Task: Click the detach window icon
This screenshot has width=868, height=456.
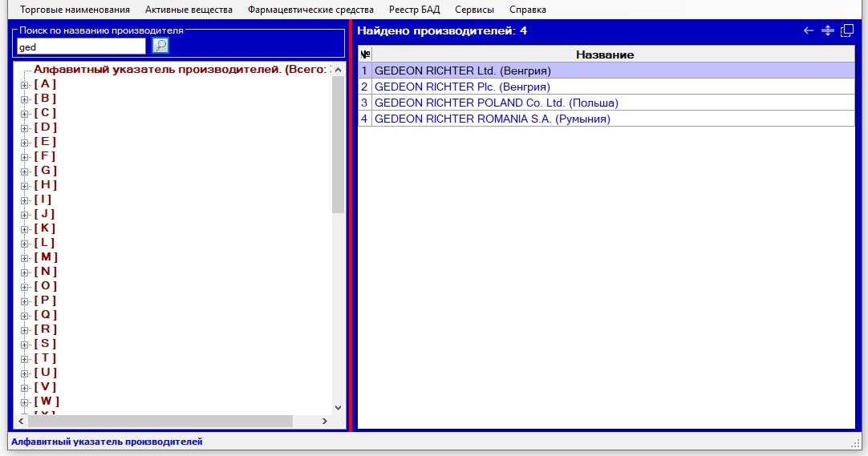Action: (x=847, y=31)
